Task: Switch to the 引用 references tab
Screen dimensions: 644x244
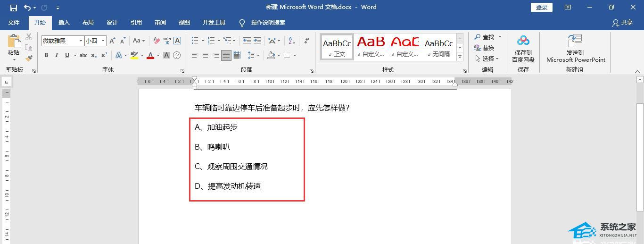Action: pos(136,23)
